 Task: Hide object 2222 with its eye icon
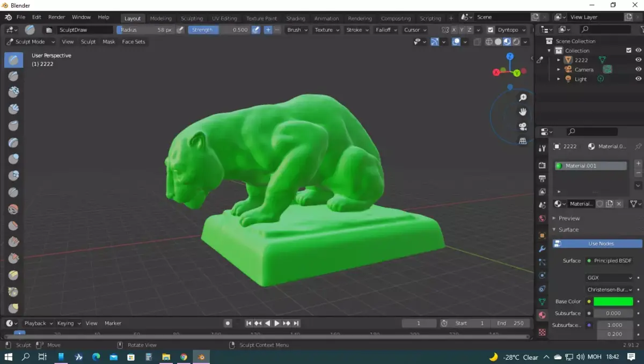click(x=638, y=60)
